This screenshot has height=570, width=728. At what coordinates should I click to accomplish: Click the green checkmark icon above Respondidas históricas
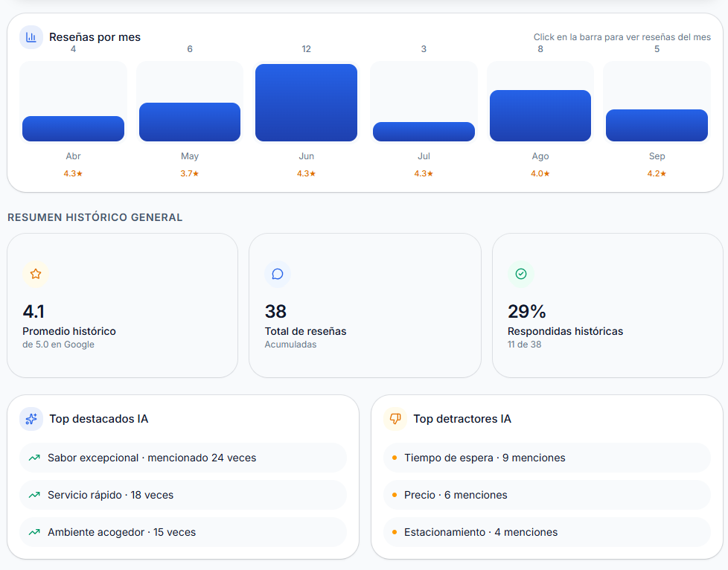tap(521, 274)
